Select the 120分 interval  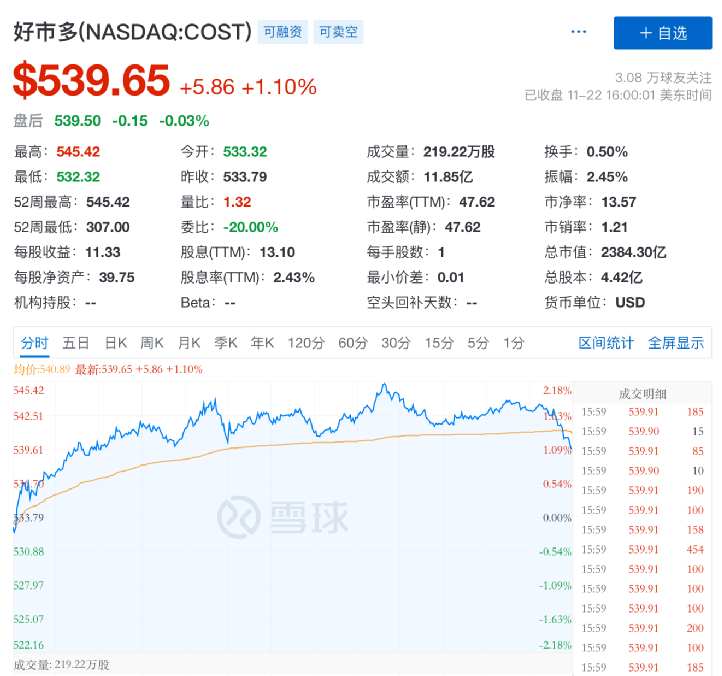tap(306, 343)
